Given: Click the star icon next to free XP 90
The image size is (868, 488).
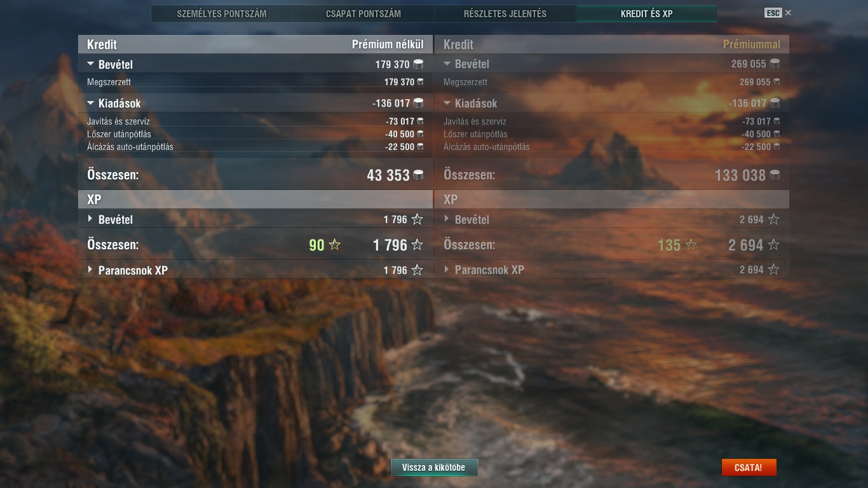Looking at the screenshot, I should (x=334, y=245).
